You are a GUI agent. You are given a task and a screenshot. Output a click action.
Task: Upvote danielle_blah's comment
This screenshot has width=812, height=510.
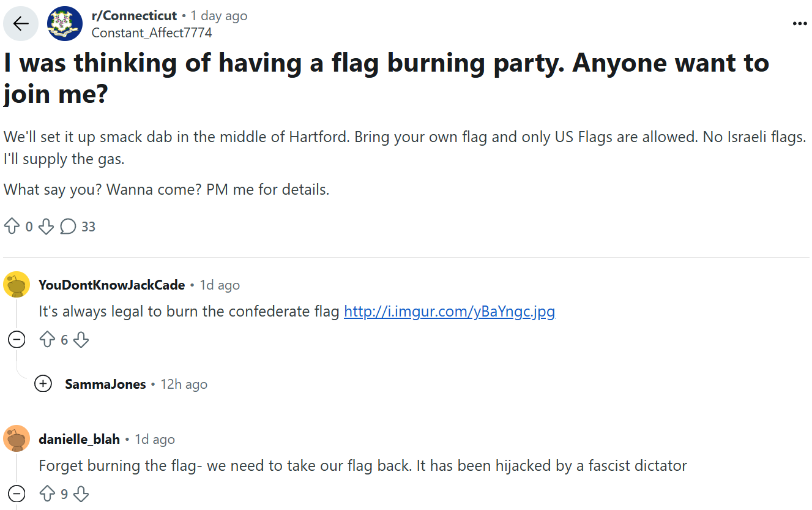click(x=47, y=493)
